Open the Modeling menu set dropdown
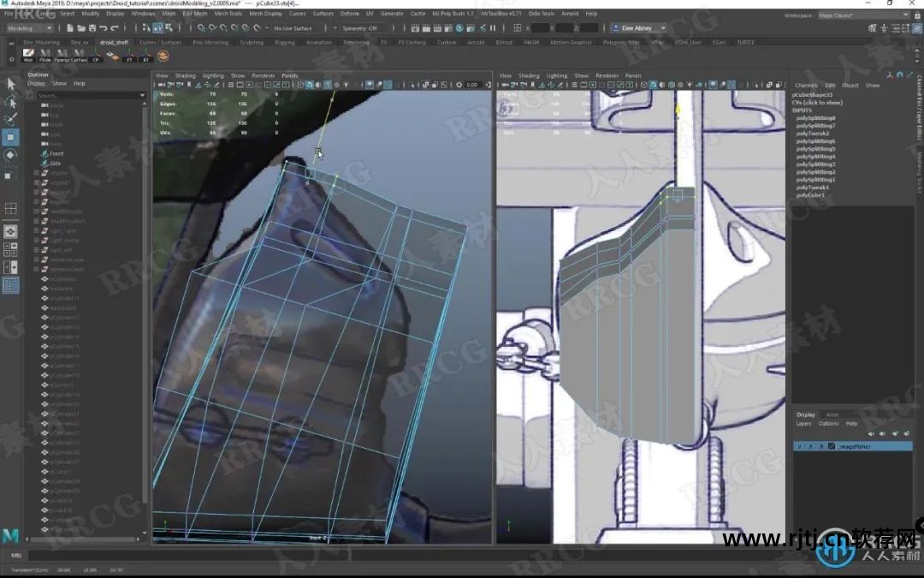Image resolution: width=924 pixels, height=578 pixels. tap(31, 28)
